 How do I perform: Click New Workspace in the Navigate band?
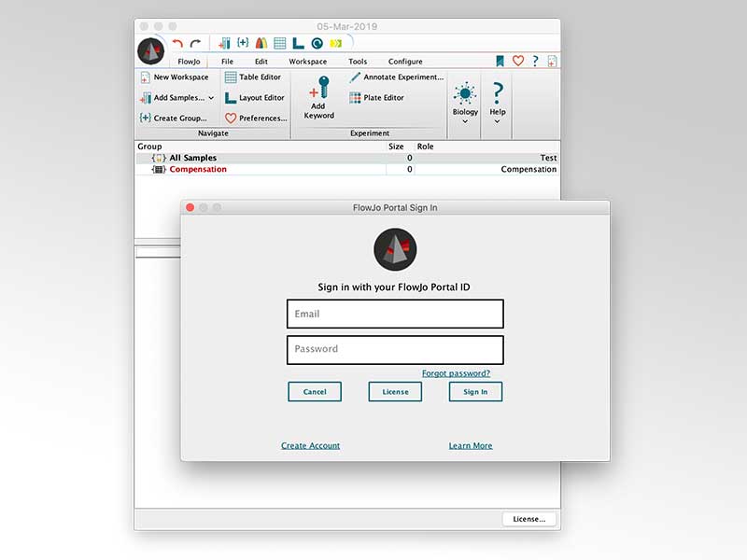coord(175,77)
